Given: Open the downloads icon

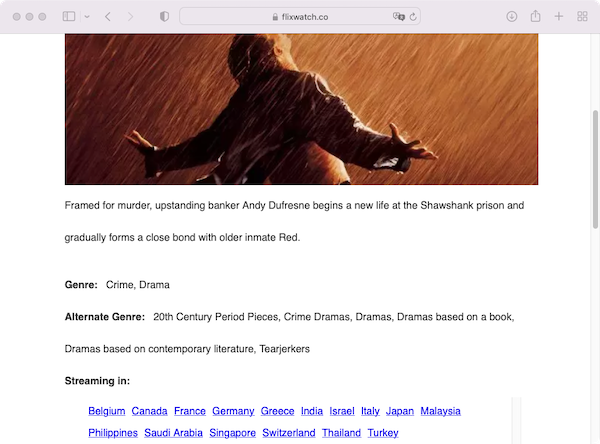Looking at the screenshot, I should [x=512, y=16].
